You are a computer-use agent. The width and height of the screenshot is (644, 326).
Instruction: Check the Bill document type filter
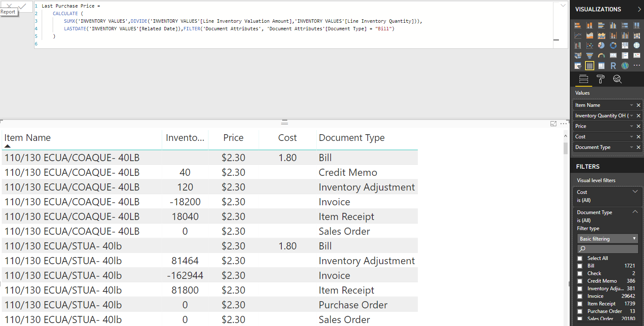point(580,266)
